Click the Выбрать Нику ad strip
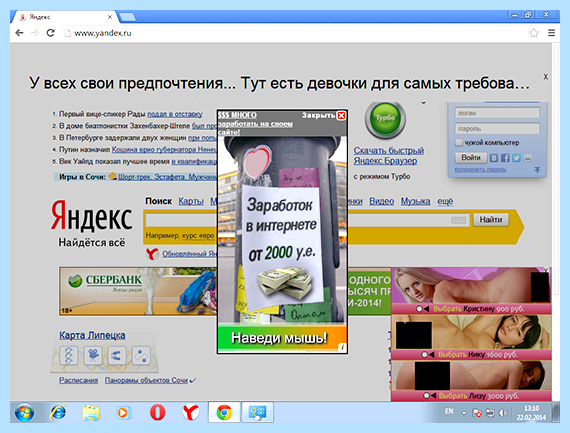The height and width of the screenshot is (433, 570). (x=471, y=354)
